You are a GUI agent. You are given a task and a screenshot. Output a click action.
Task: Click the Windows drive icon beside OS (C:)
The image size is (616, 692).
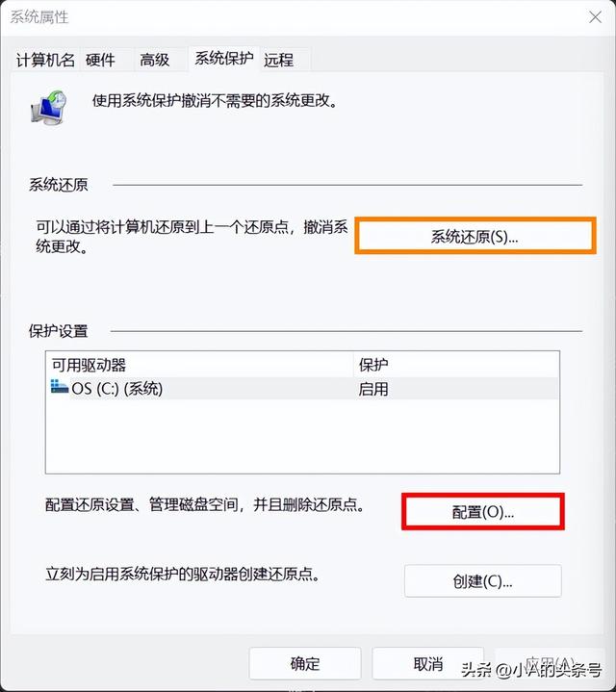(59, 387)
